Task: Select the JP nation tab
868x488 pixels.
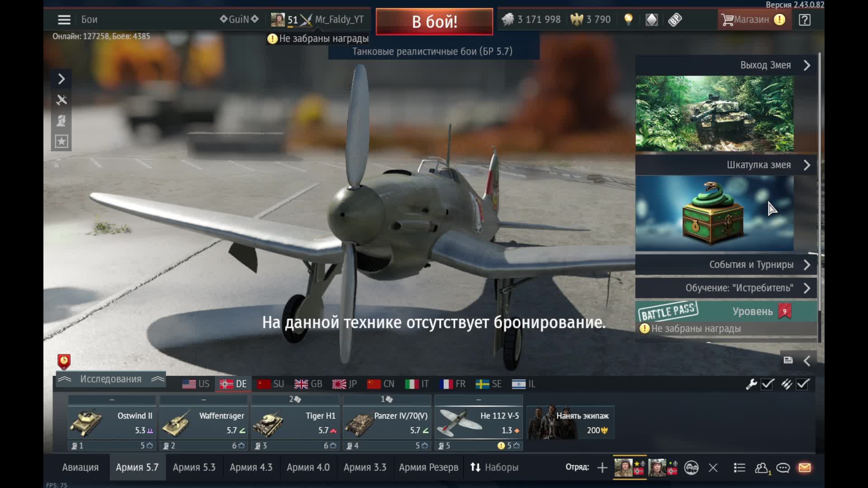Action: (344, 384)
